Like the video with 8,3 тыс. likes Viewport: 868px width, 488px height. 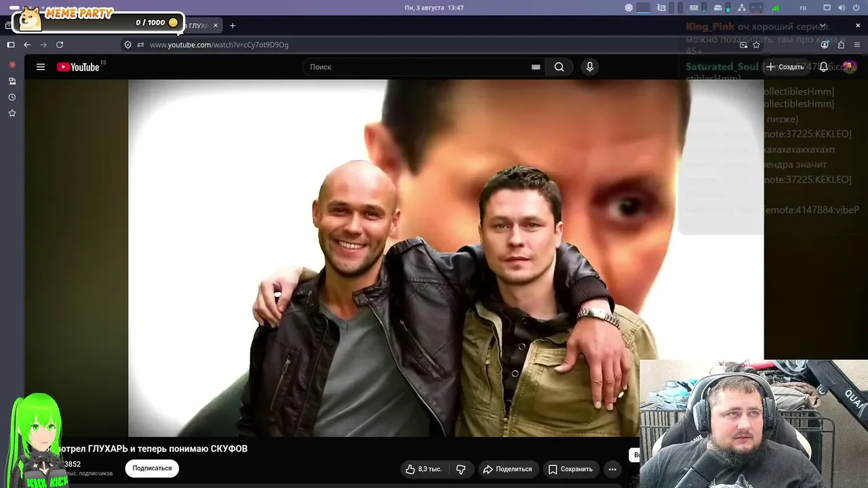424,469
